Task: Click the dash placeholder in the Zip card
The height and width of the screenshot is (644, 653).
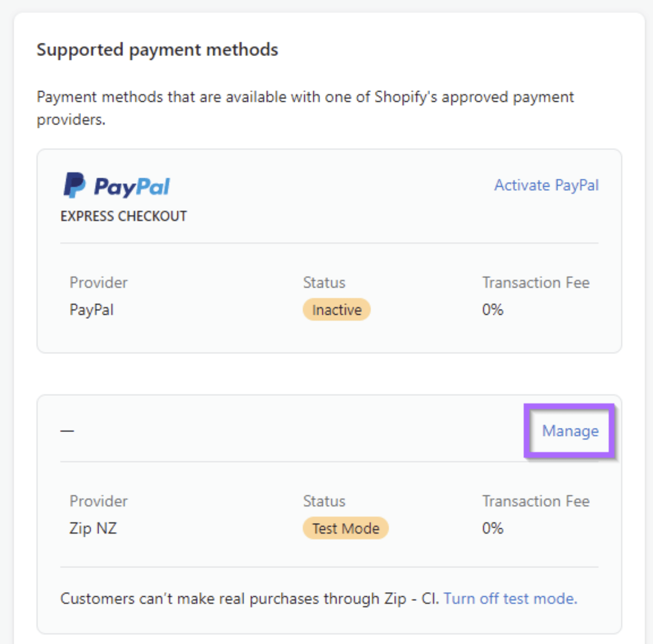Action: coord(66,431)
